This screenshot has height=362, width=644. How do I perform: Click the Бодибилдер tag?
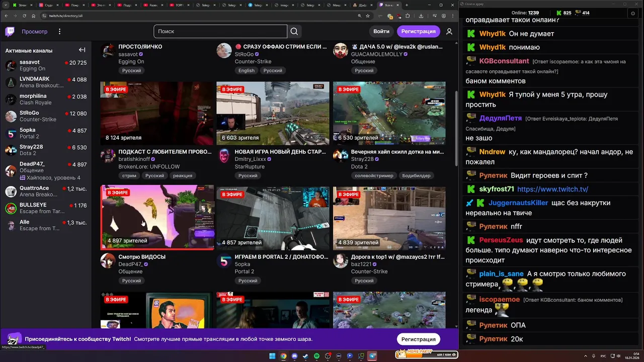pos(416,175)
